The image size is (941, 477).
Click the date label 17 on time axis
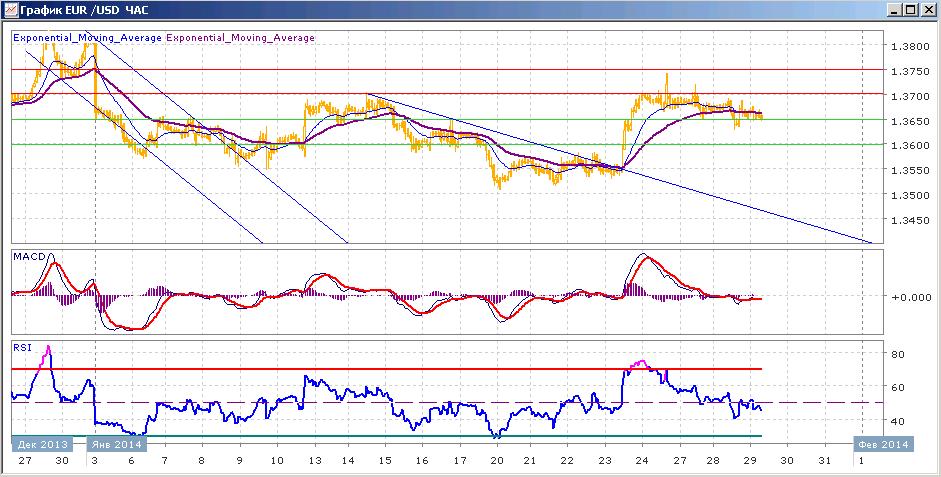(460, 460)
